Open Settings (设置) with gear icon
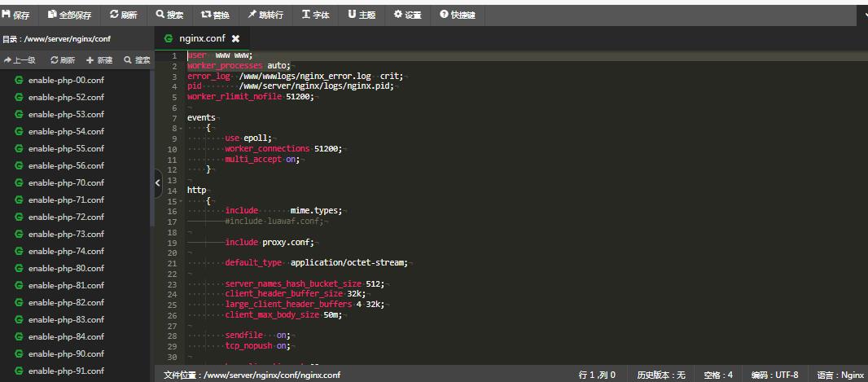Viewport: 868px width, 382px height. click(x=407, y=15)
